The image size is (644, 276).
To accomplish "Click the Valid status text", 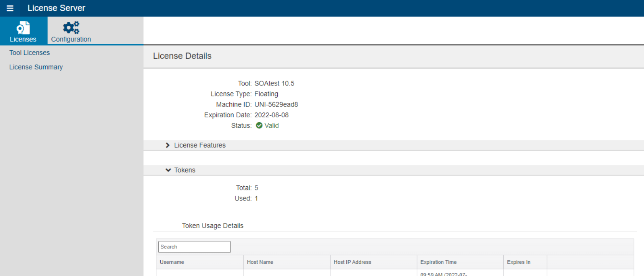I will point(272,125).
